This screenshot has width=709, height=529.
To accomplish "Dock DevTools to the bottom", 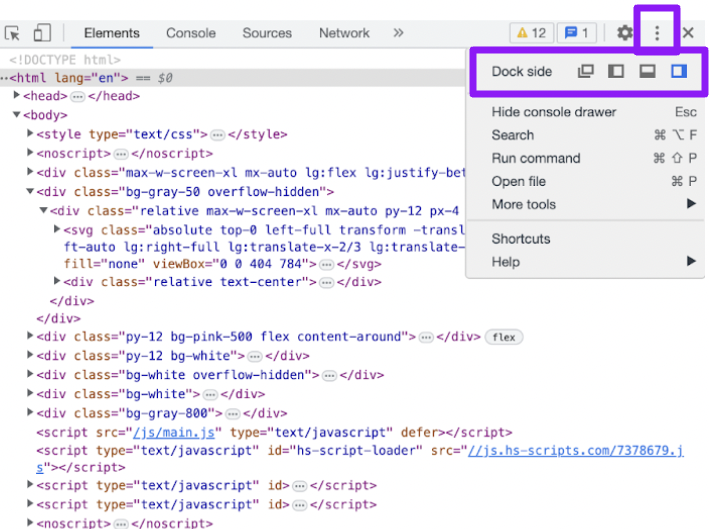I will pyautogui.click(x=648, y=71).
